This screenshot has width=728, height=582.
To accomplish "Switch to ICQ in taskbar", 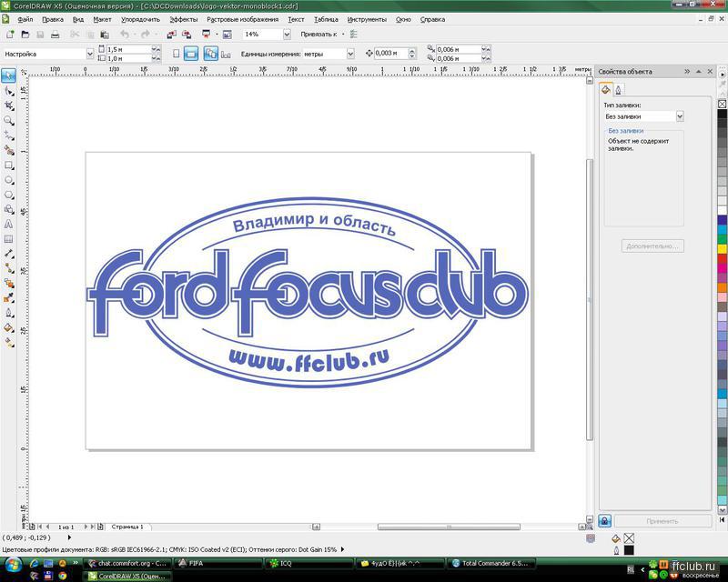I will pos(309,563).
